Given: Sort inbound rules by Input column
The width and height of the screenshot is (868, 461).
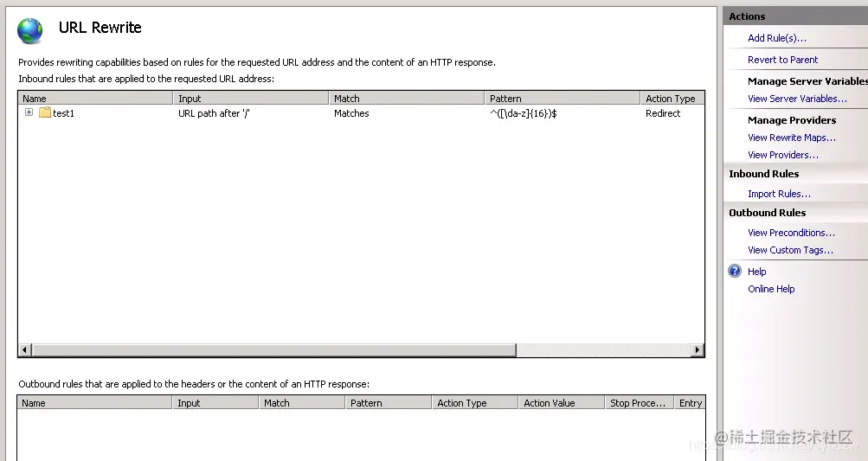Looking at the screenshot, I should (x=251, y=98).
